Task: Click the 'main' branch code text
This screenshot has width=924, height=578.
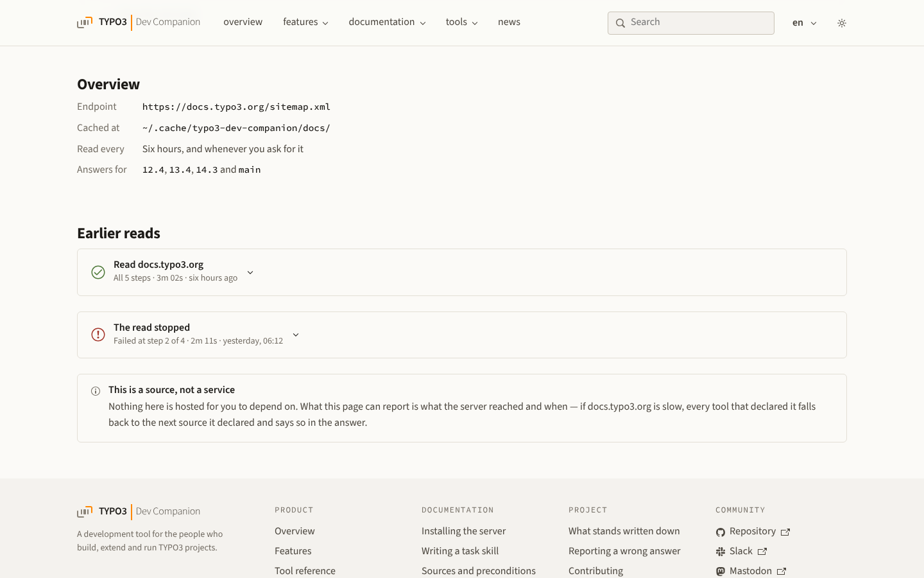Action: point(250,170)
